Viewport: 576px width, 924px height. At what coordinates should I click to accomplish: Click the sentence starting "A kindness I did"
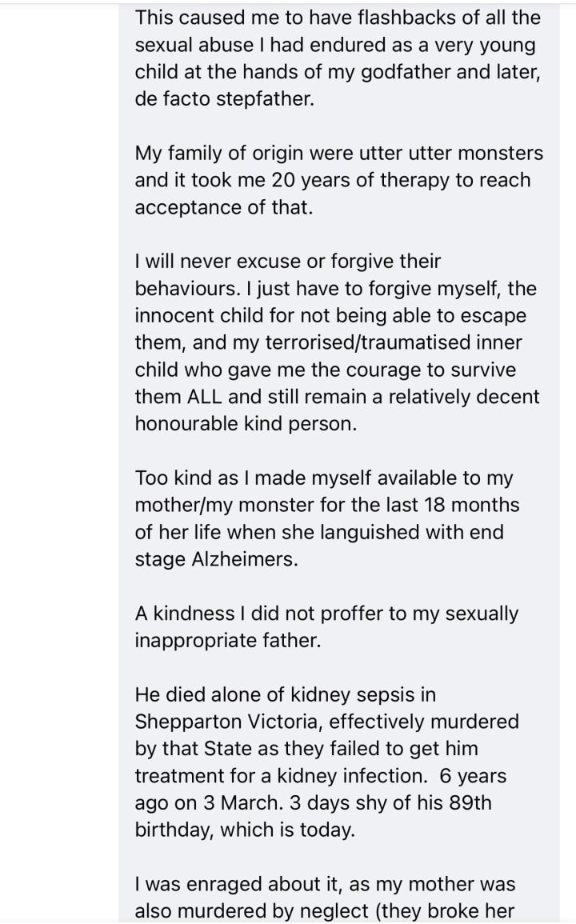point(326,627)
